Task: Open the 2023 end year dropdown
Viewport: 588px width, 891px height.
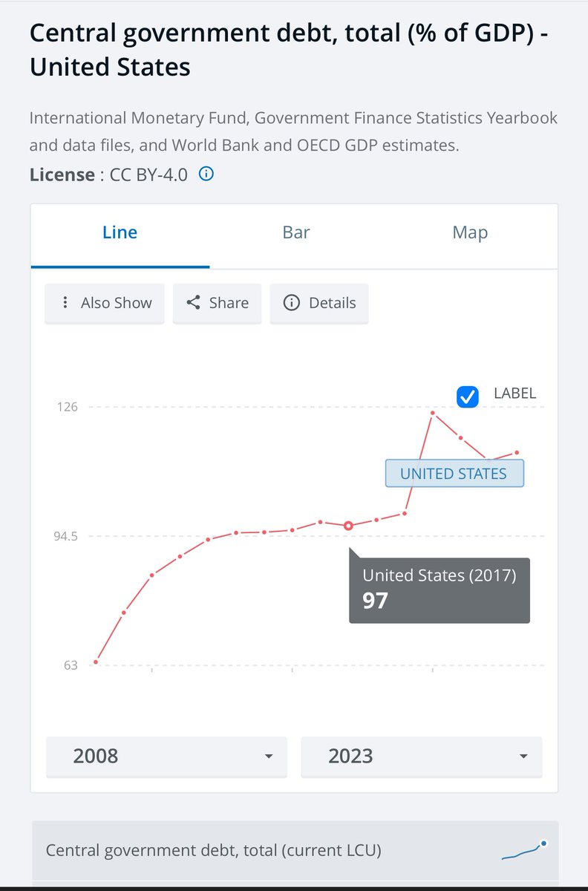Action: 422,757
